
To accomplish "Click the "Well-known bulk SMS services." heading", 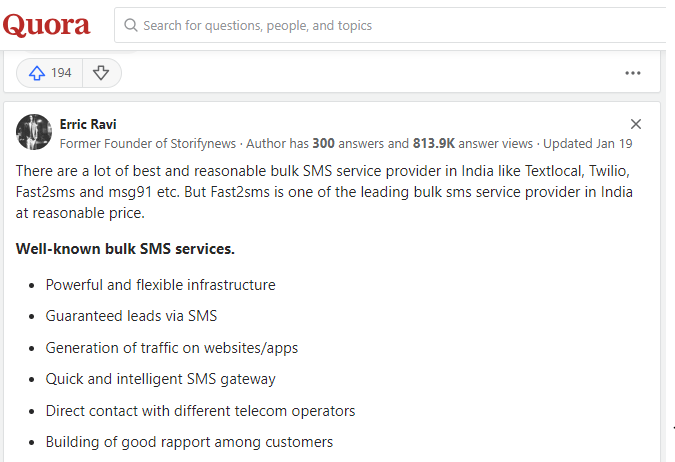I will pos(125,248).
